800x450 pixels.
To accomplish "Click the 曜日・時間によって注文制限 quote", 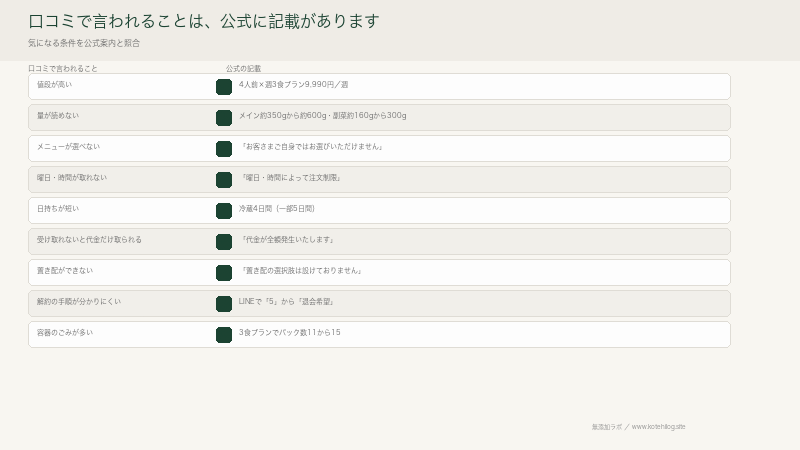I will tap(290, 178).
